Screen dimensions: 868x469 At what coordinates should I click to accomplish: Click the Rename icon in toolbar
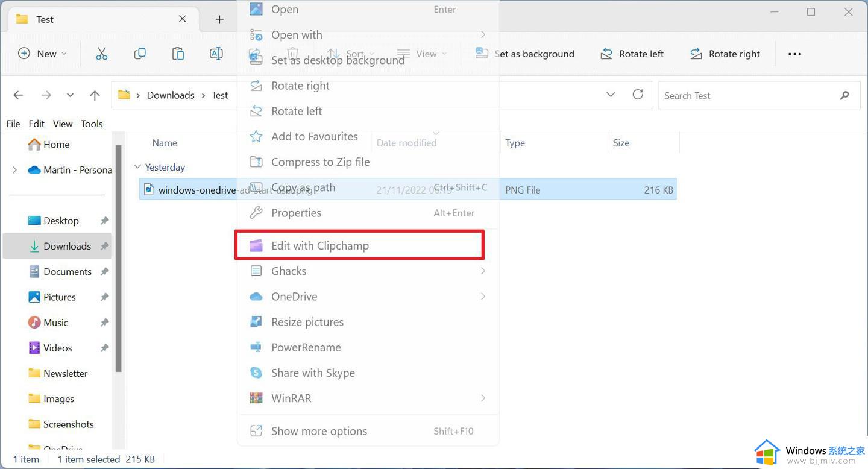pos(216,54)
